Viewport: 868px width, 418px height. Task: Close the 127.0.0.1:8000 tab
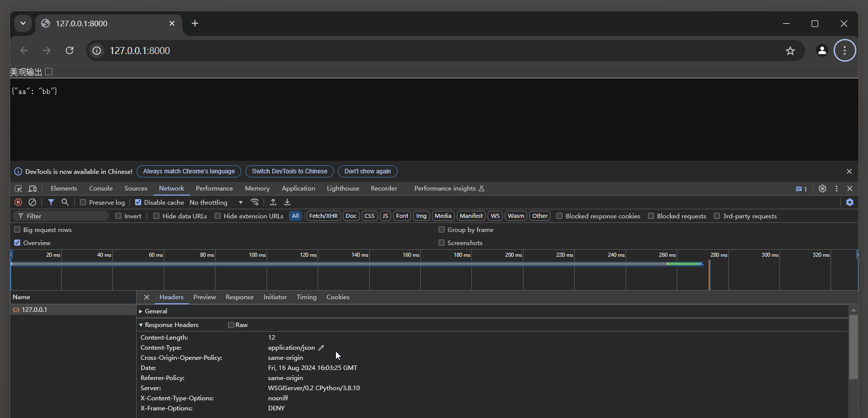[172, 23]
